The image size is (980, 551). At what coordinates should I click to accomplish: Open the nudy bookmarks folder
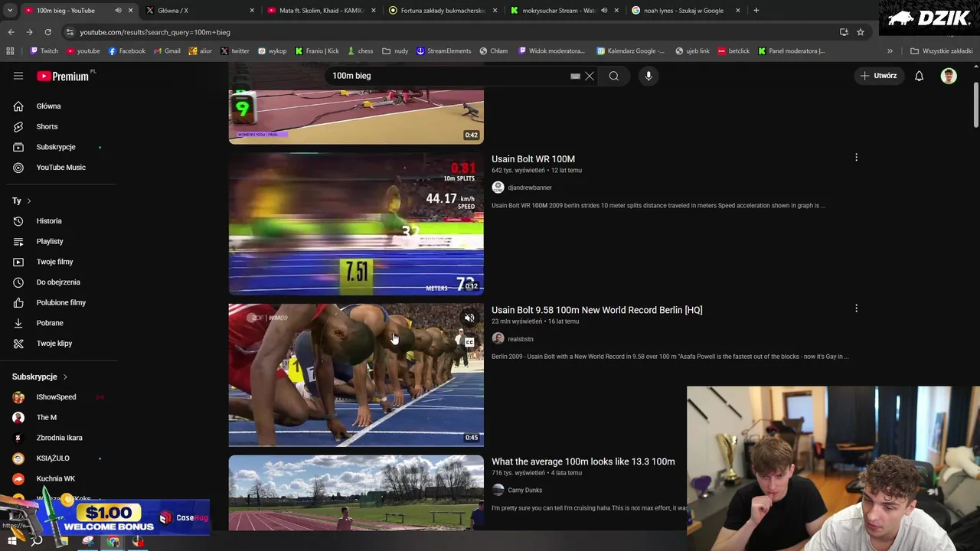395,51
